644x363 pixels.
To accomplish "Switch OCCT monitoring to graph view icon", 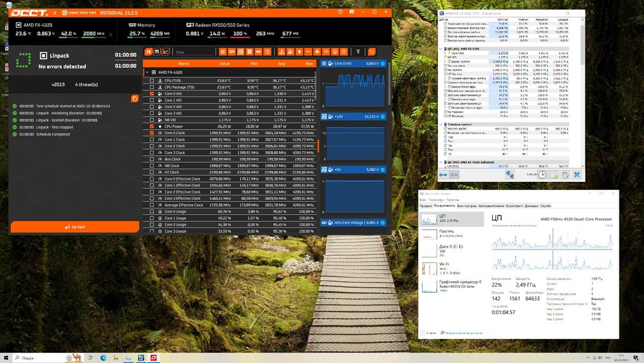I will (166, 52).
